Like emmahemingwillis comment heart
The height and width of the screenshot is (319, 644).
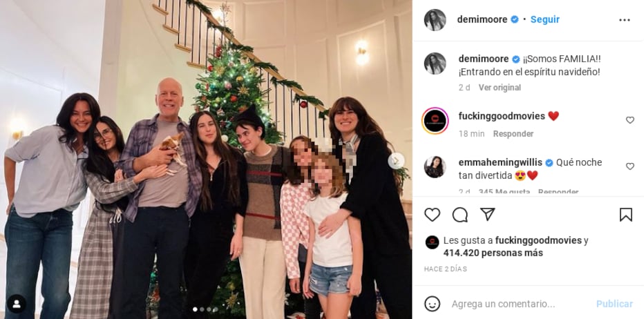tap(629, 166)
